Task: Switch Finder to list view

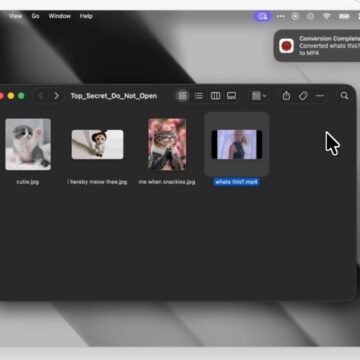Action: [199, 96]
